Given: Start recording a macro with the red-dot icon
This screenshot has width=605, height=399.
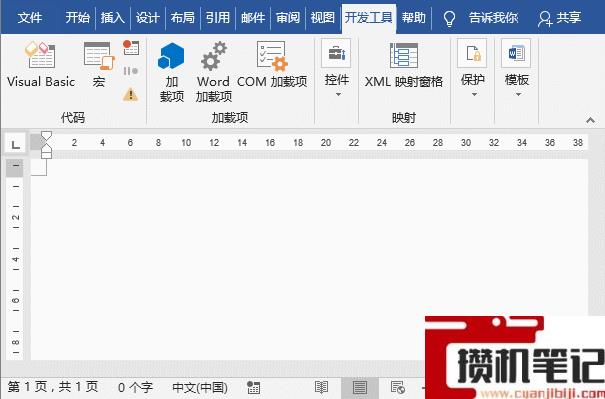Looking at the screenshot, I should tap(131, 47).
